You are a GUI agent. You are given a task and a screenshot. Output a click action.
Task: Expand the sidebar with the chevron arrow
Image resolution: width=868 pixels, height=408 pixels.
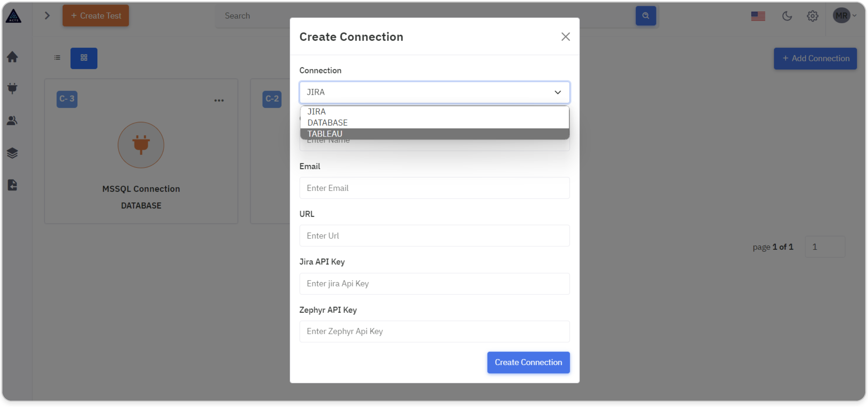[x=47, y=16]
